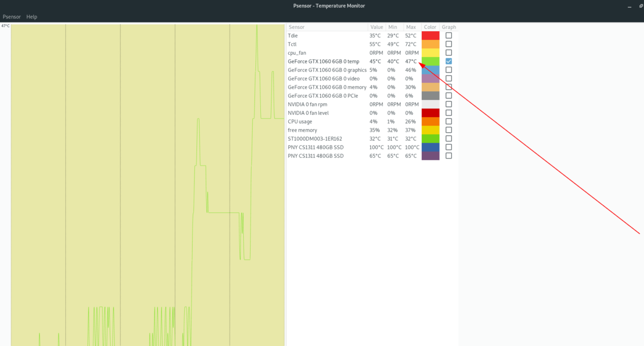The image size is (644, 346).
Task: Click yellow swatch for free memory
Action: point(430,130)
